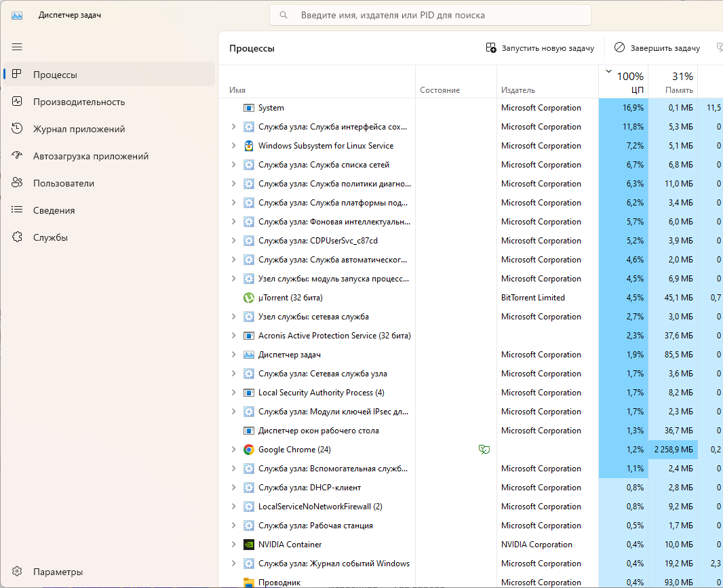Screen dimensions: 723x588
Task: Click the App history clock icon
Action: point(18,129)
